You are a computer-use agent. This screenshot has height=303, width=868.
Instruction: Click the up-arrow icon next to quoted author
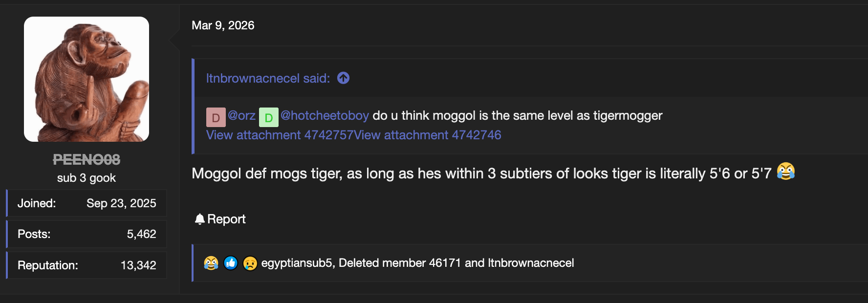[x=344, y=78]
